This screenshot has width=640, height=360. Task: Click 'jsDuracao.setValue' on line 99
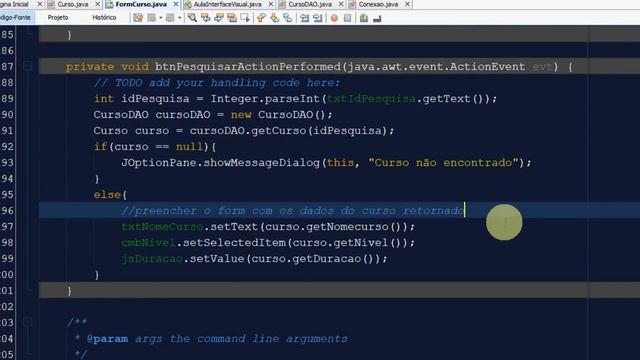[x=182, y=258]
